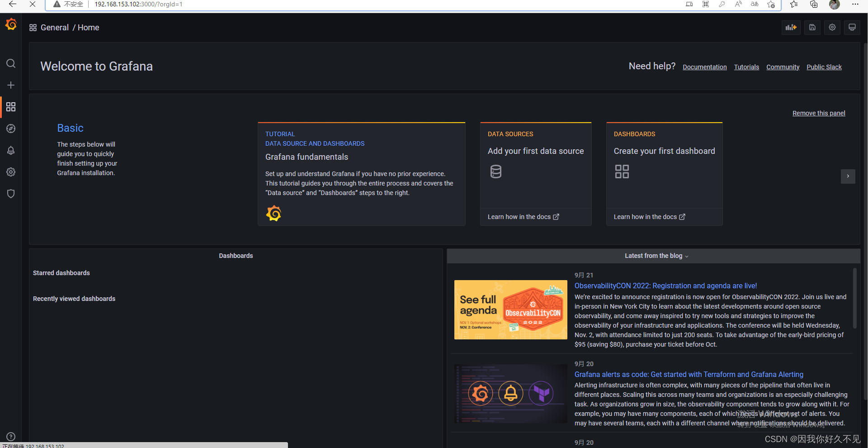The height and width of the screenshot is (448, 868).
Task: Open Explore via the compass icon
Action: pos(11,129)
